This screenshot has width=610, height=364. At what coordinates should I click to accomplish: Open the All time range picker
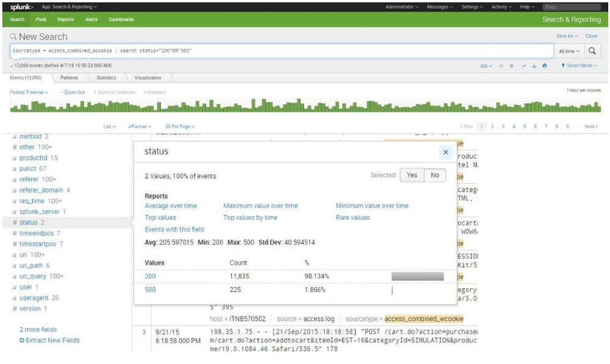coord(569,51)
